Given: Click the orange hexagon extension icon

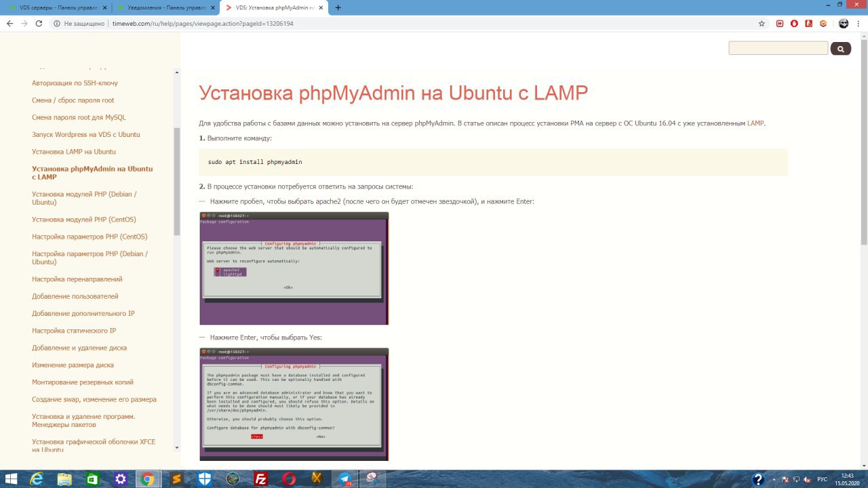Looking at the screenshot, I should 823,23.
